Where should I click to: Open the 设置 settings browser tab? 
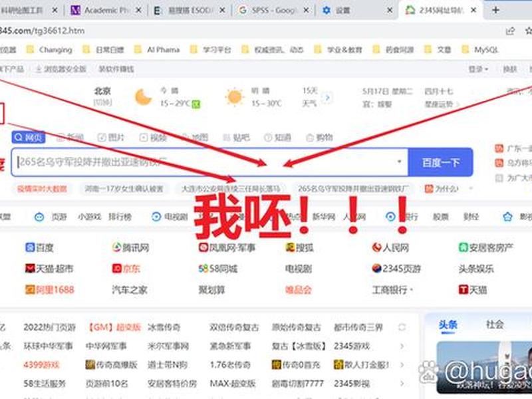coord(356,10)
